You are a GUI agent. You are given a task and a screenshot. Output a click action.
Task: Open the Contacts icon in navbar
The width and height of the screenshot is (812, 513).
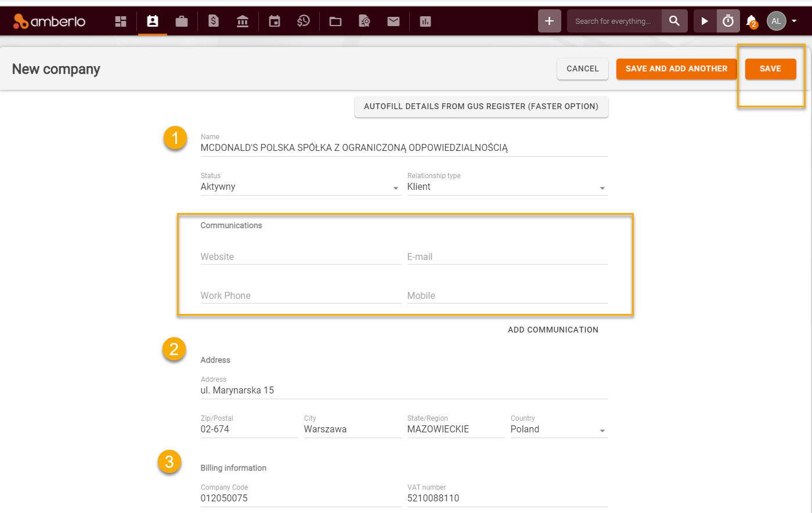(x=153, y=21)
